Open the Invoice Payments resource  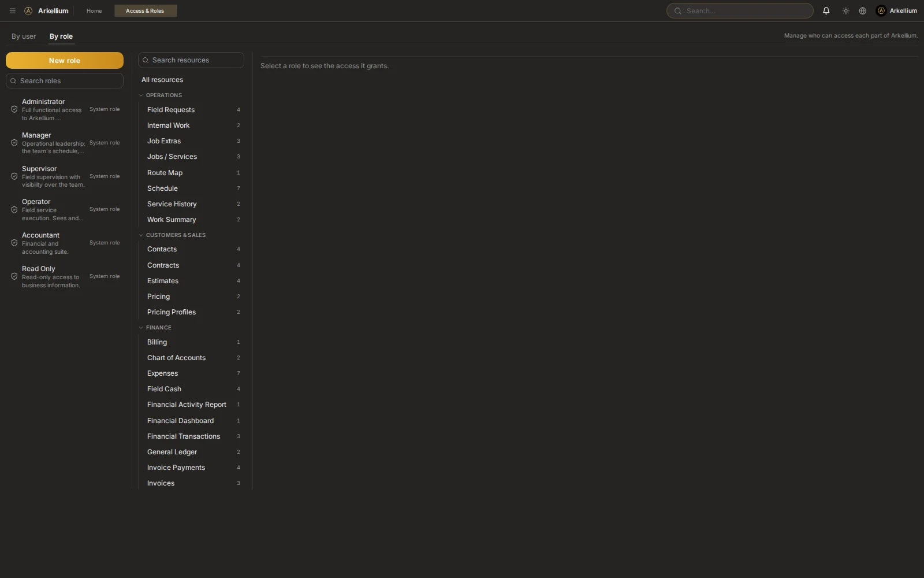(192, 468)
